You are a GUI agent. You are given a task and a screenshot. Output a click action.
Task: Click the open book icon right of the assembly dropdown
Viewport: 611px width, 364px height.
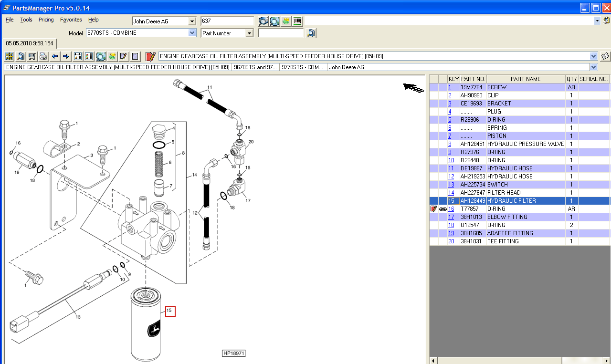tap(605, 56)
